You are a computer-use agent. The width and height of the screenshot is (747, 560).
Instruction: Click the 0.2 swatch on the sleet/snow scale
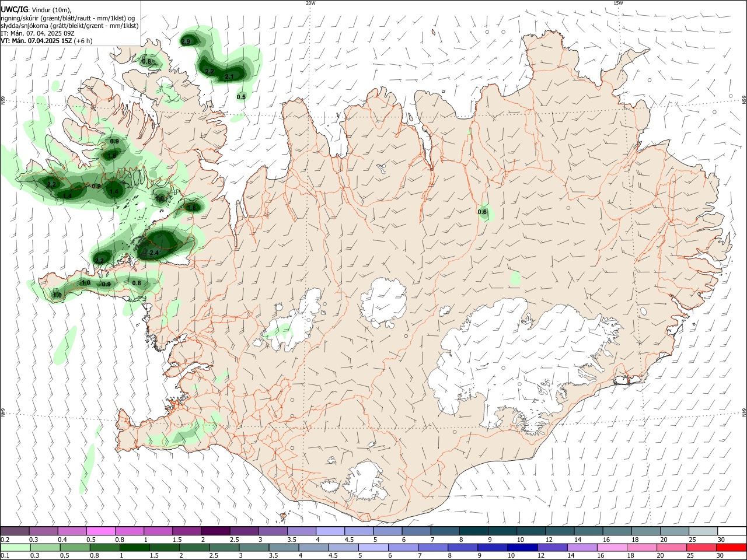15,531
